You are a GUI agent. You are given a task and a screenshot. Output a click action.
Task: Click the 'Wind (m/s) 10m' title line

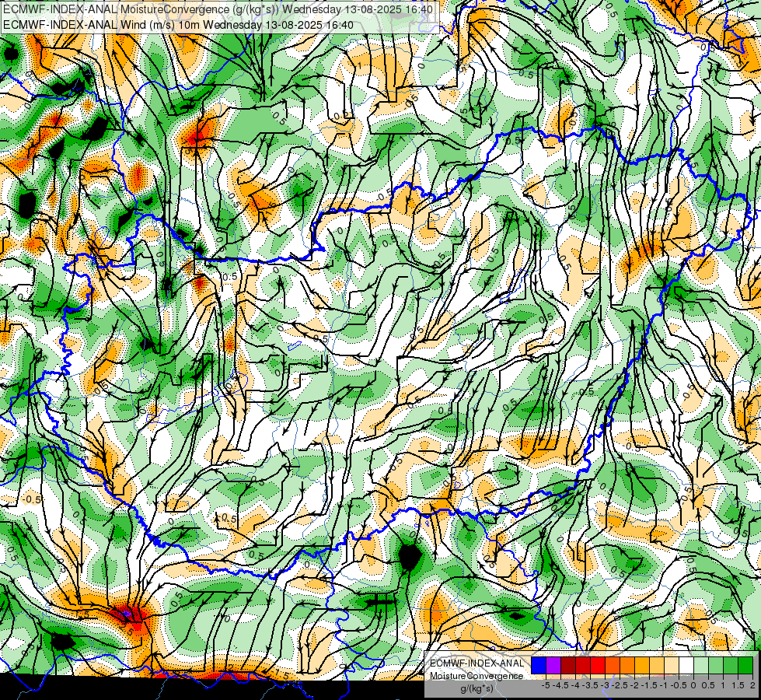point(178,24)
